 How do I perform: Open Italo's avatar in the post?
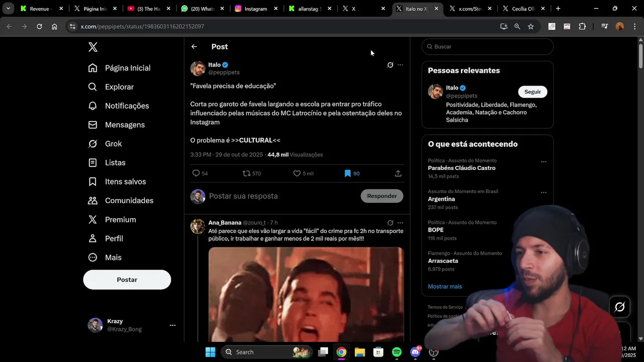[x=198, y=68]
